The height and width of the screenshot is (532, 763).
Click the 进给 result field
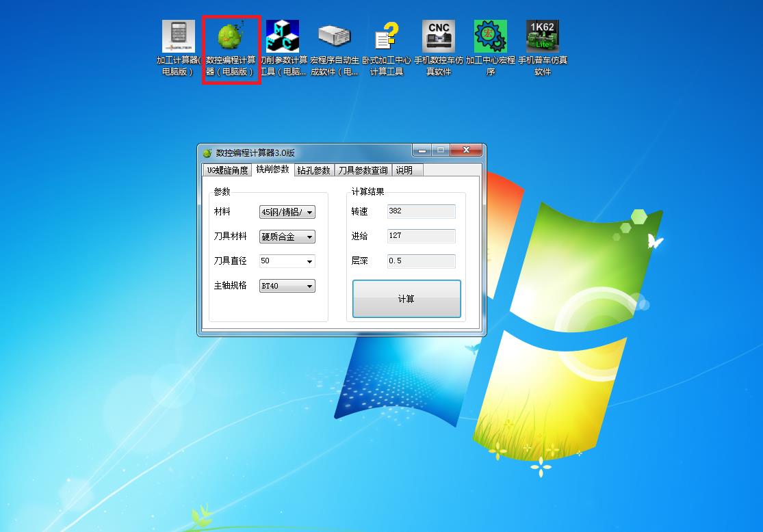(421, 236)
